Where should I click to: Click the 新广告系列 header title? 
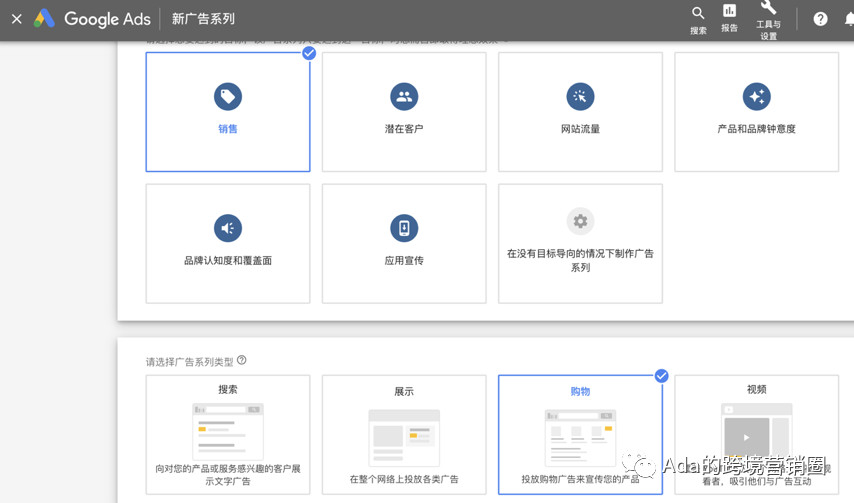point(203,19)
